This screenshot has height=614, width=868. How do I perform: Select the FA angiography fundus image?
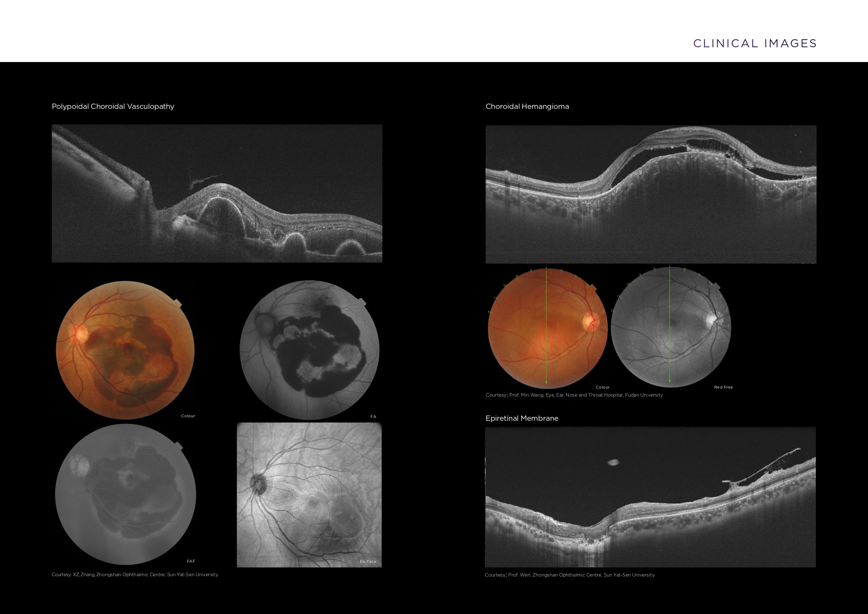(x=309, y=350)
